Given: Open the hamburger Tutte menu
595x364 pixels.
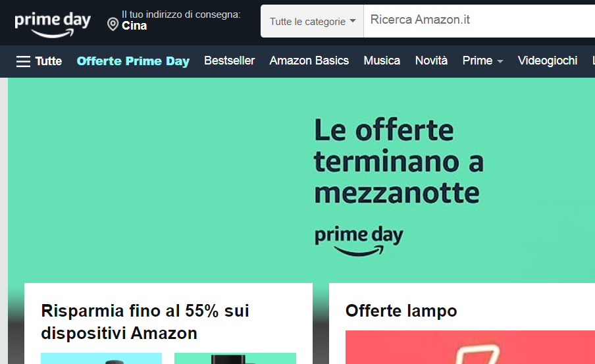Looking at the screenshot, I should coord(39,61).
